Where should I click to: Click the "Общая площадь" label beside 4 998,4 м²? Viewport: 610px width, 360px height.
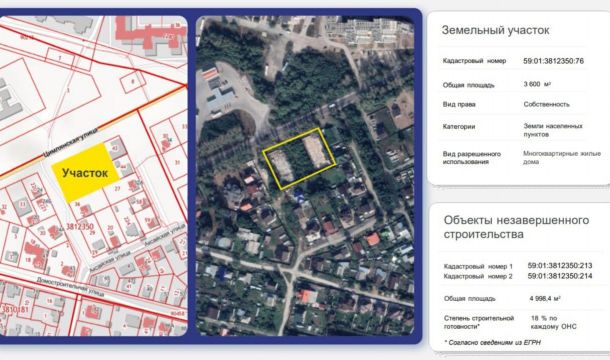click(x=470, y=299)
